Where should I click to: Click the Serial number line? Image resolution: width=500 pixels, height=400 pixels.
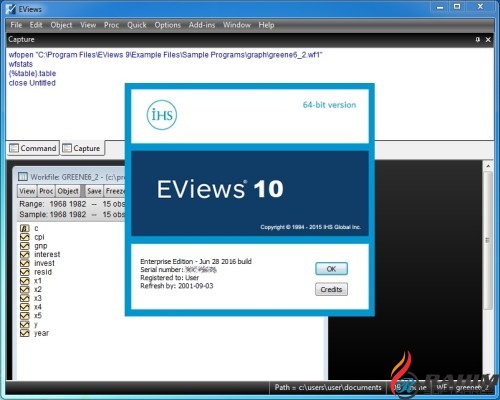pos(178,269)
